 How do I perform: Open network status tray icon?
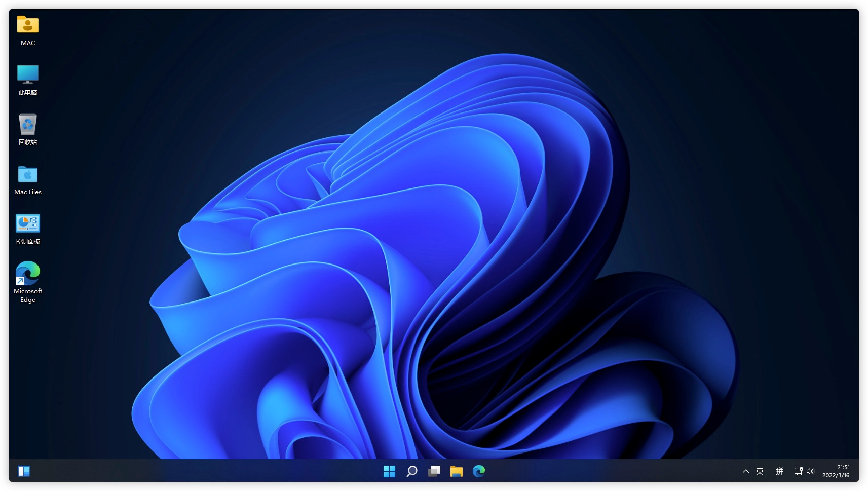point(798,471)
